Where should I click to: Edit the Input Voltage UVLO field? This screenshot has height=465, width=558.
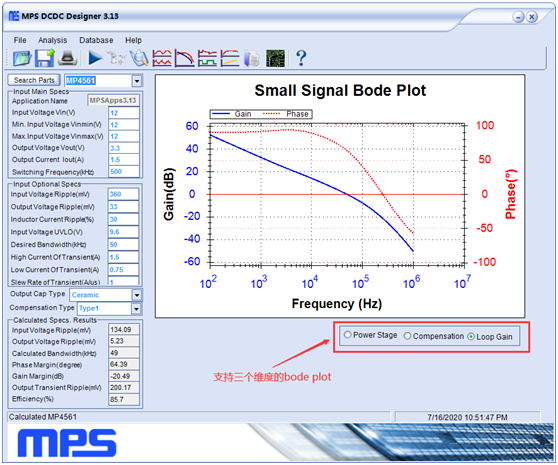click(x=123, y=232)
